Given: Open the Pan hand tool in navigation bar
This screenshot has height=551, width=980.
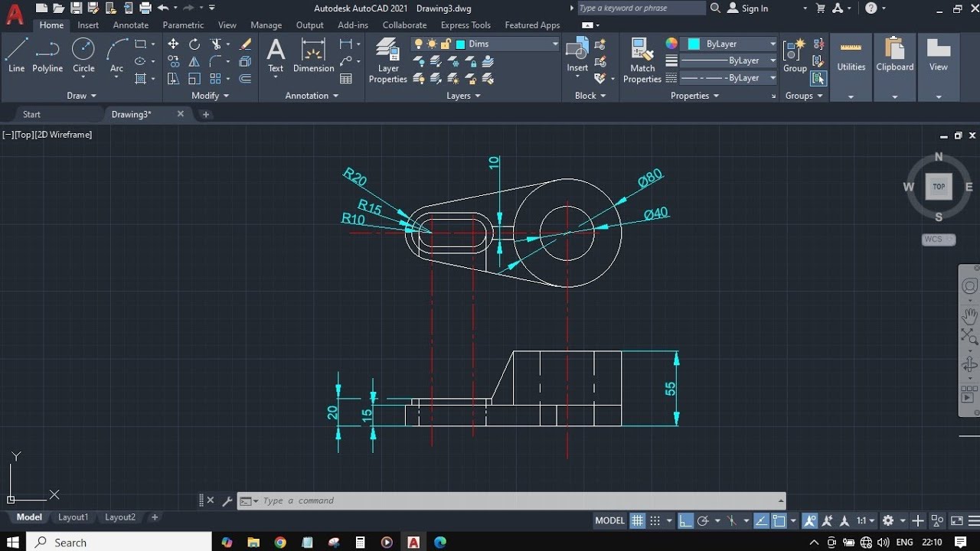Looking at the screenshot, I should tap(969, 315).
